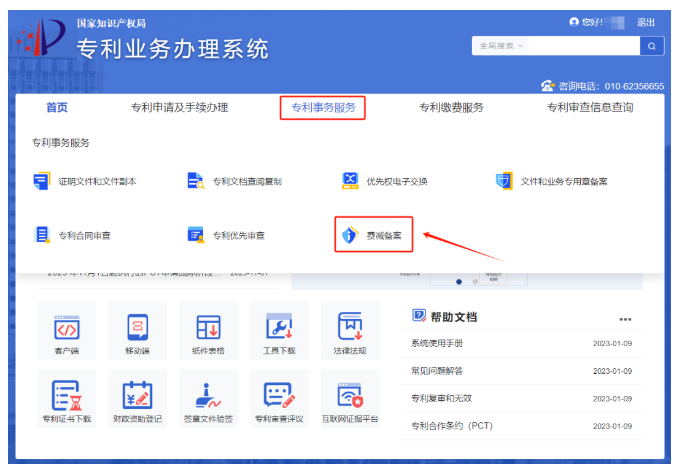The height and width of the screenshot is (470, 677).
Task: Open the 专利审查评议 chat icon tile
Action: (279, 399)
